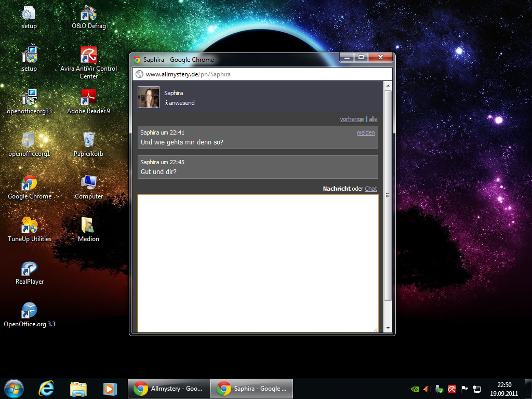Click the Show desktop button at the taskbar edge

528,389
